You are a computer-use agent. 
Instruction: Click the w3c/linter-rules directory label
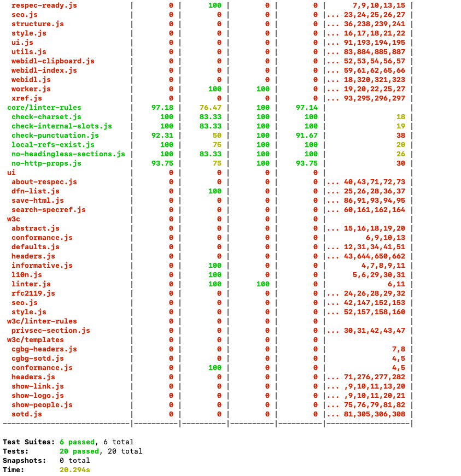42,321
